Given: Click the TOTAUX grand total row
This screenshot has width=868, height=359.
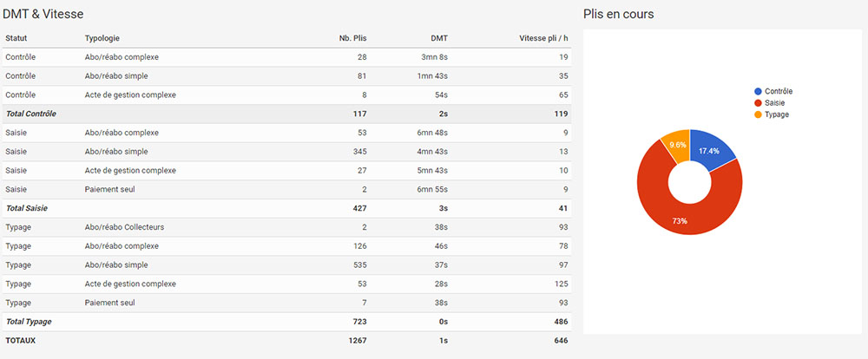Looking at the screenshot, I should pos(286,340).
